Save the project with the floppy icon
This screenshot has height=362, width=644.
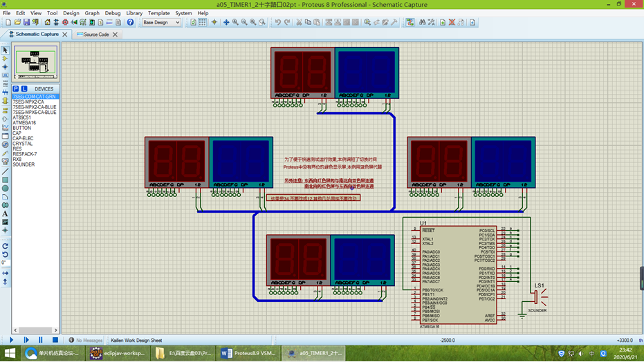[x=26, y=22]
